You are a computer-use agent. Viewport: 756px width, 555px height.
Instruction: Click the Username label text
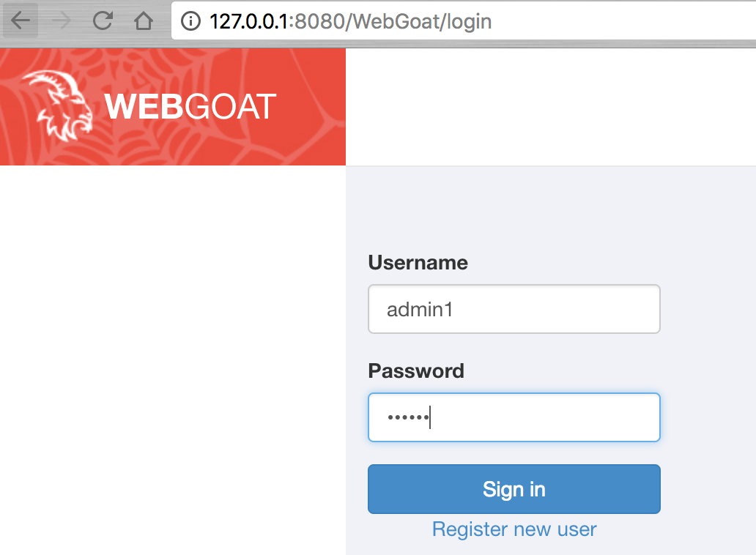click(x=418, y=263)
